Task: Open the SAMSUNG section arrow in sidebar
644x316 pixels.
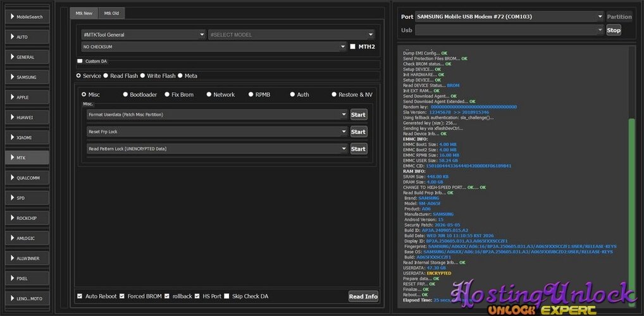Action: pyautogui.click(x=12, y=76)
